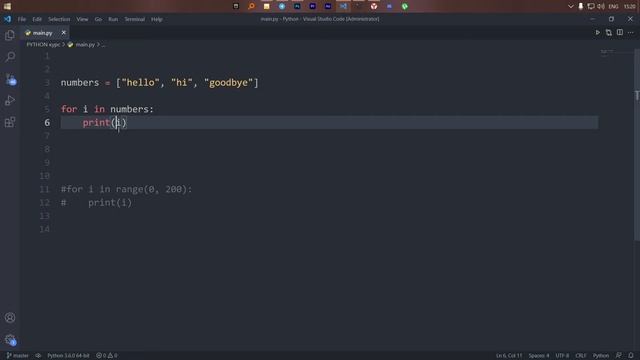This screenshot has height=360, width=640.
Task: Split the editor to the right
Action: [x=620, y=33]
